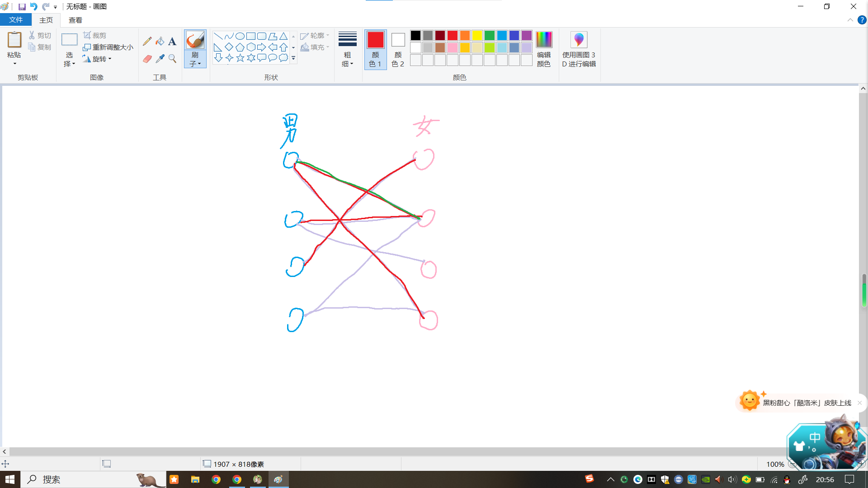Click Crop (裁剪) button
This screenshot has width=868, height=488.
95,35
